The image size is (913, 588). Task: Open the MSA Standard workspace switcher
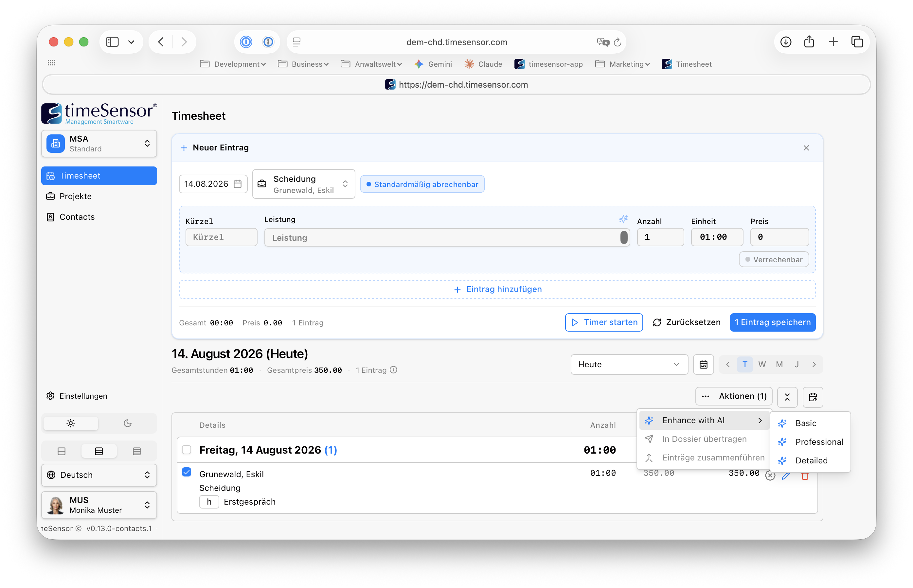click(x=99, y=144)
